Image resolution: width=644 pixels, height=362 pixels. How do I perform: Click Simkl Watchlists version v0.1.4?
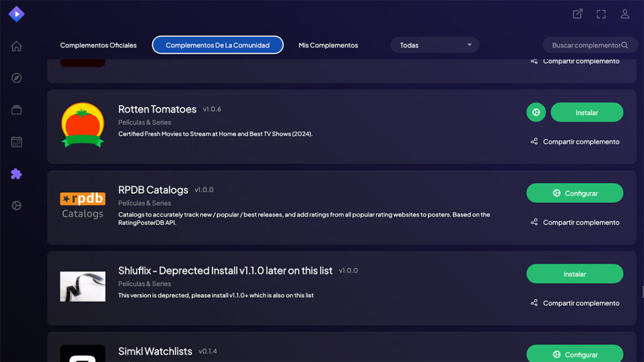point(208,351)
